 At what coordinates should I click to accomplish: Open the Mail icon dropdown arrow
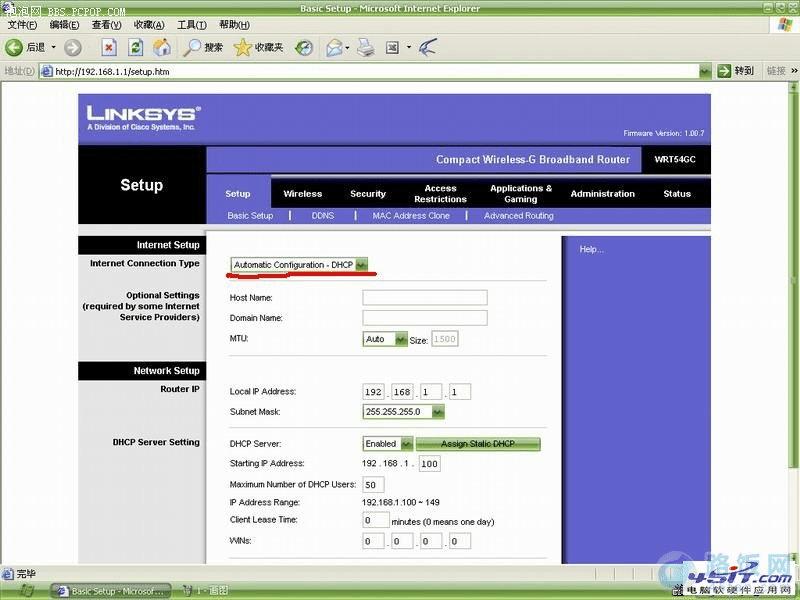pyautogui.click(x=347, y=48)
